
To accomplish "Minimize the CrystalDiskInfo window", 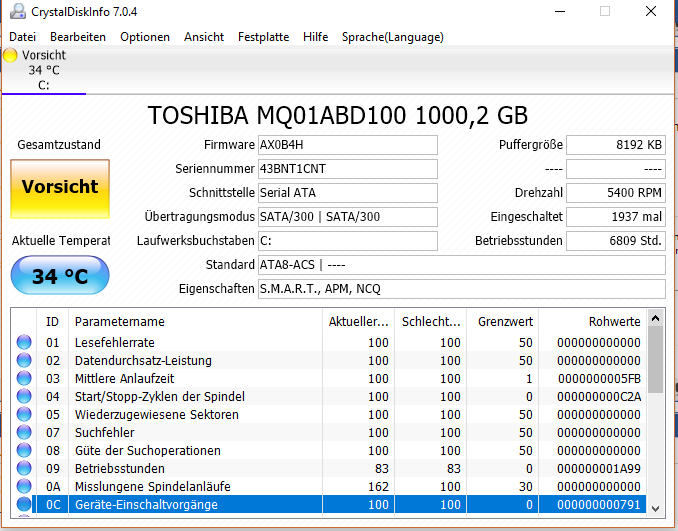I will (x=560, y=12).
